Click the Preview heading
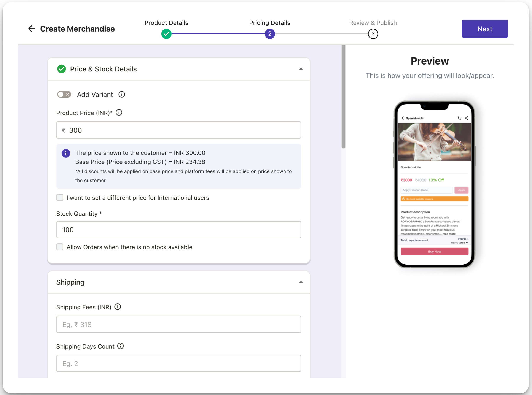 430,61
